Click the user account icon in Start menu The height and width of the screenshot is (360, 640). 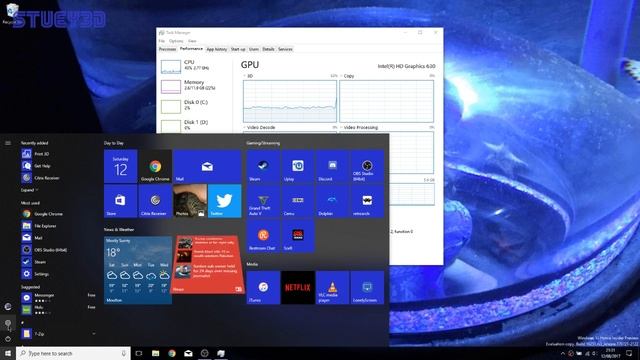pos(8,307)
